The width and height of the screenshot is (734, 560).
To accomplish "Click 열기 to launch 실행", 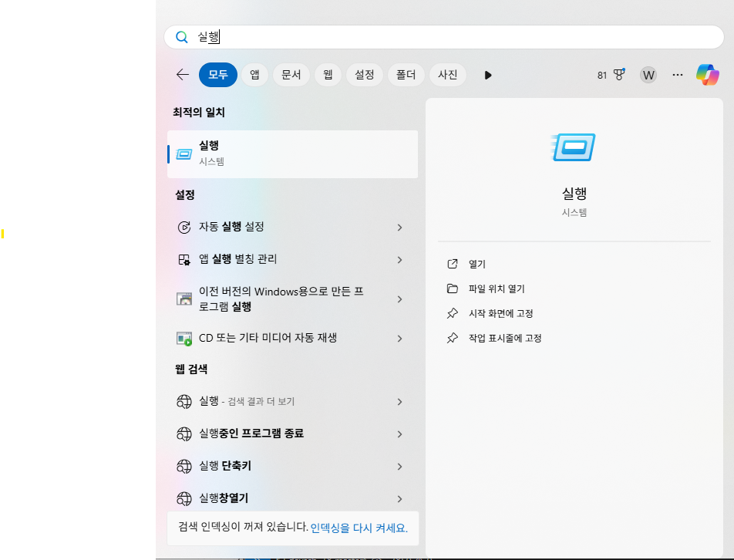I will [476, 263].
